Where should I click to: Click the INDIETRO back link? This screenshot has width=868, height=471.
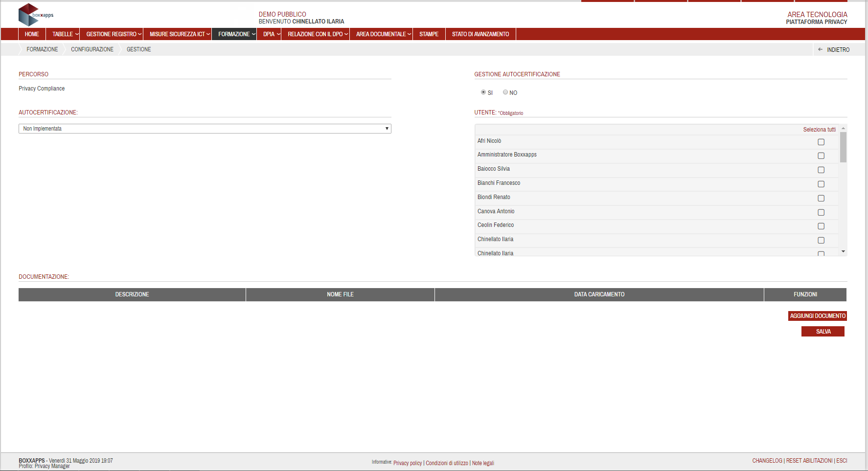tap(838, 50)
